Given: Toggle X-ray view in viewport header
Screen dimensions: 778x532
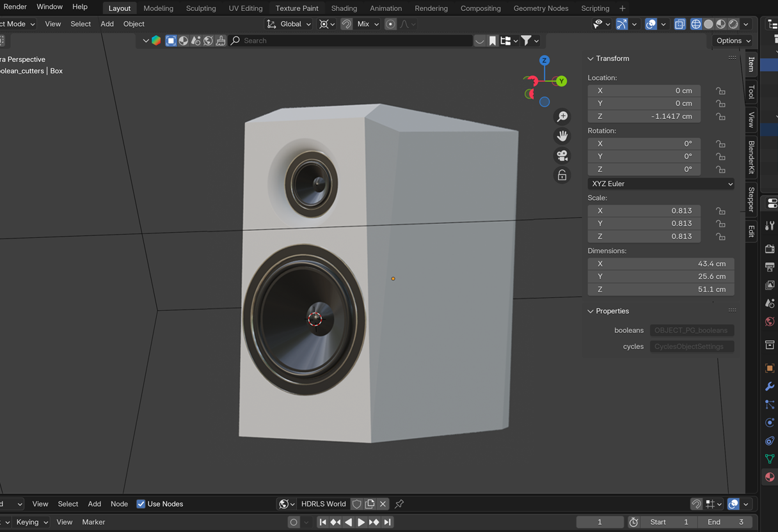Looking at the screenshot, I should [x=679, y=24].
